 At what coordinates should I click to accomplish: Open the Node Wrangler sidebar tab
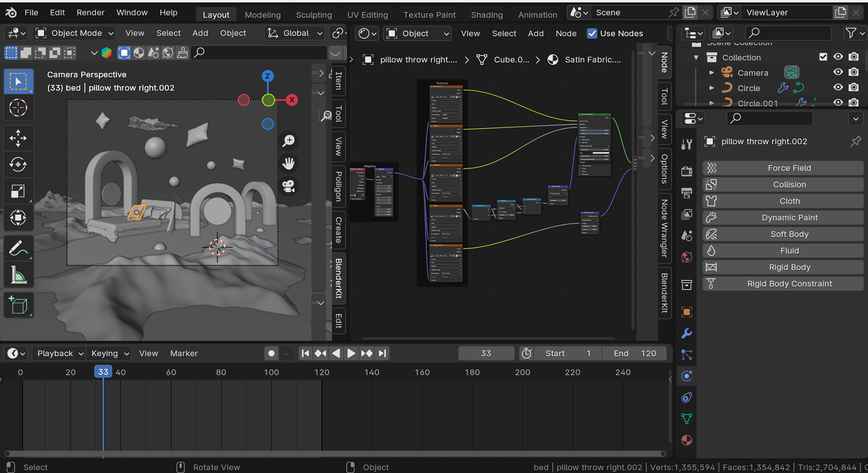[664, 228]
